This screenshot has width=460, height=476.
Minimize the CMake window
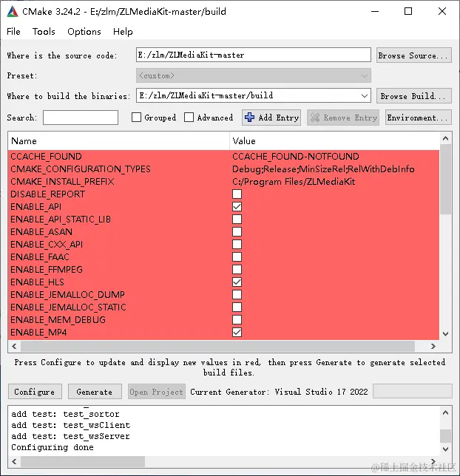click(375, 12)
